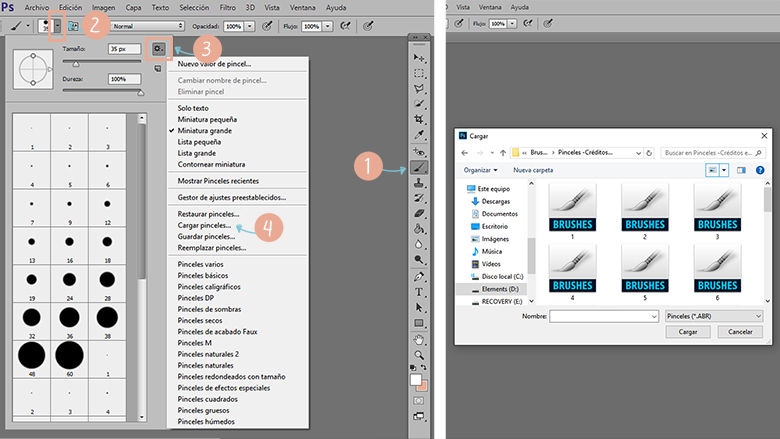Screen dimensions: 780x439
Task: Enable airbrush mode next to Flujo
Action: tap(345, 26)
